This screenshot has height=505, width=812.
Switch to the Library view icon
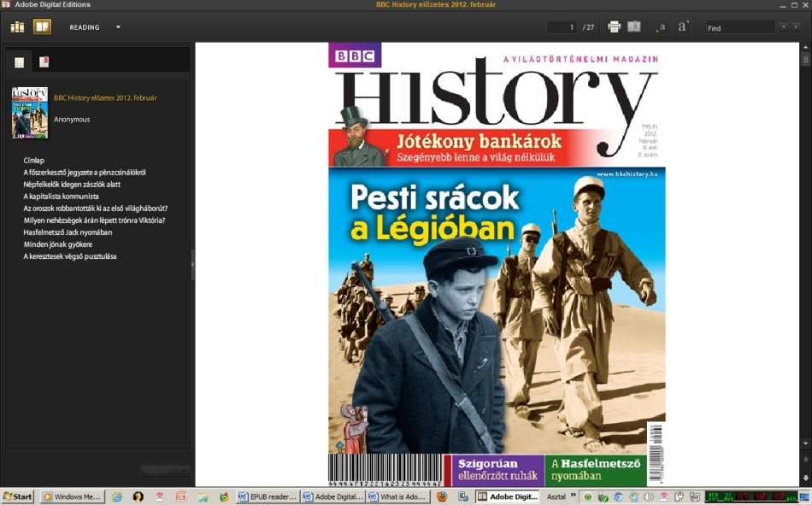pyautogui.click(x=17, y=27)
